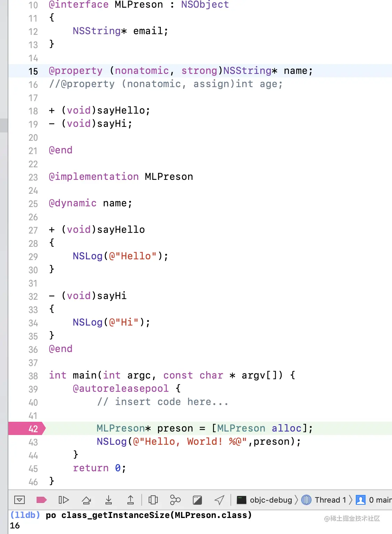Open the 0 main stack frame item

coord(374,500)
